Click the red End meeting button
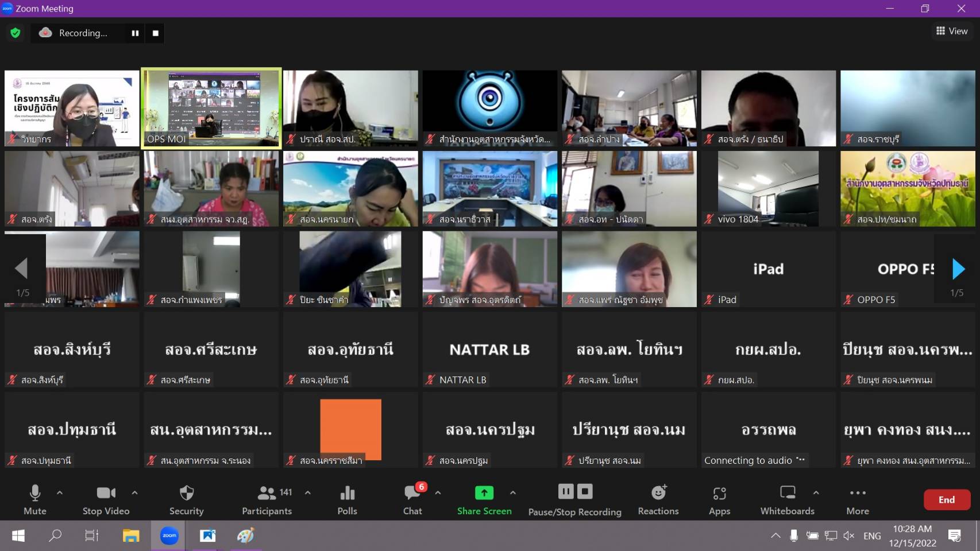The width and height of the screenshot is (980, 551). [x=946, y=500]
